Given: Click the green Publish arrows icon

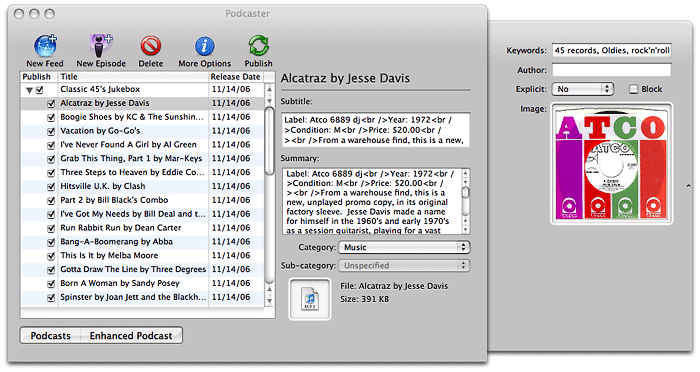Looking at the screenshot, I should (258, 46).
